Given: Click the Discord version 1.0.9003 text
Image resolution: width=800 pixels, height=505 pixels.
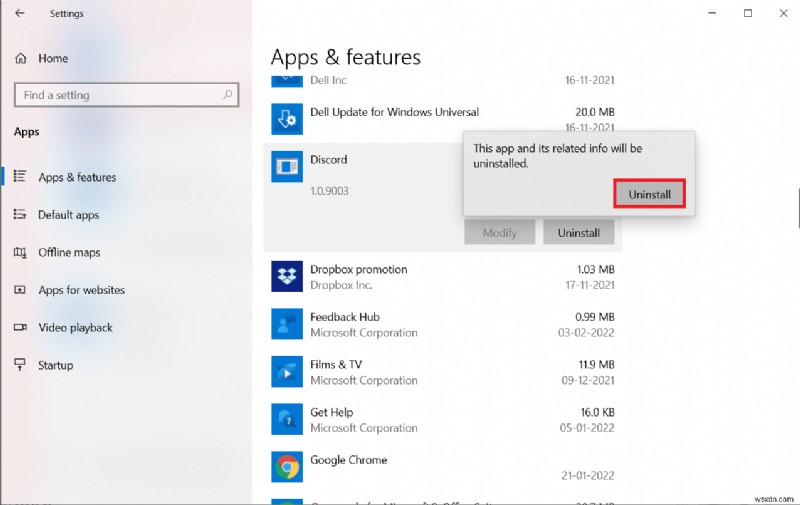Looking at the screenshot, I should tap(329, 191).
